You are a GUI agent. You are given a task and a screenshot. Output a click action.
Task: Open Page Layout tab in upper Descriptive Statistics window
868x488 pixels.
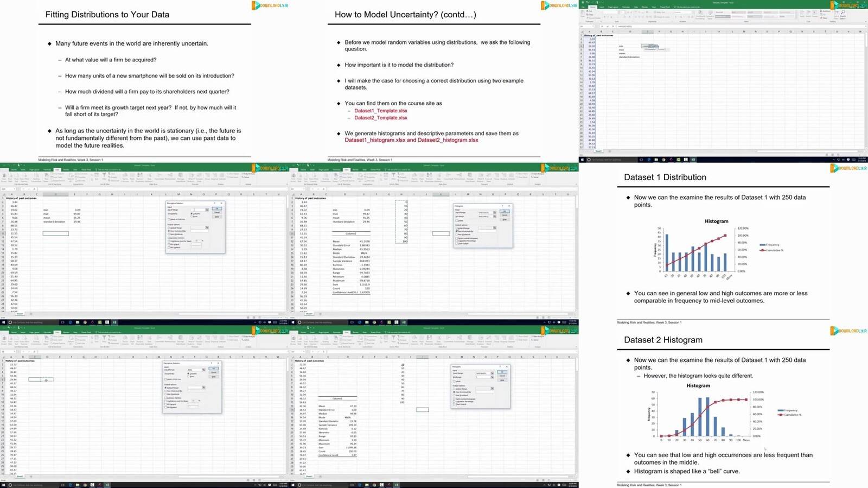[x=34, y=169]
